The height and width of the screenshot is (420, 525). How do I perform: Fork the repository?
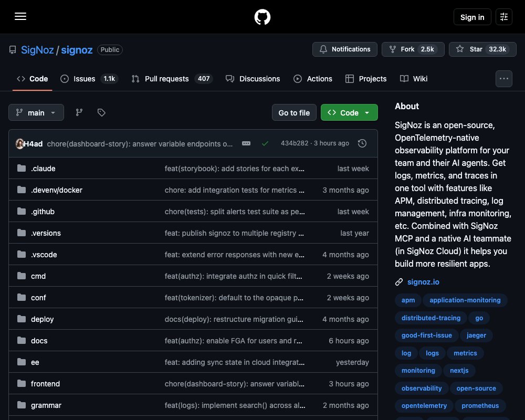tap(413, 49)
